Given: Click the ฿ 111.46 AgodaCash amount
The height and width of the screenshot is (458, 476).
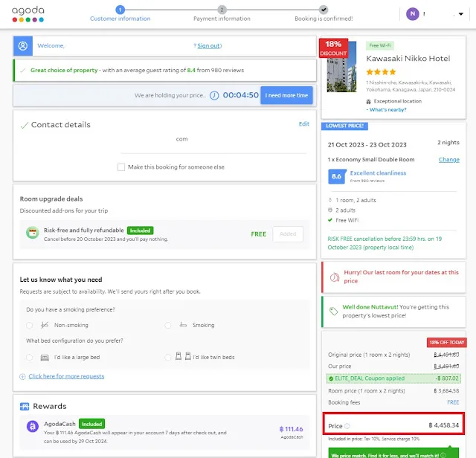Looking at the screenshot, I should [291, 429].
